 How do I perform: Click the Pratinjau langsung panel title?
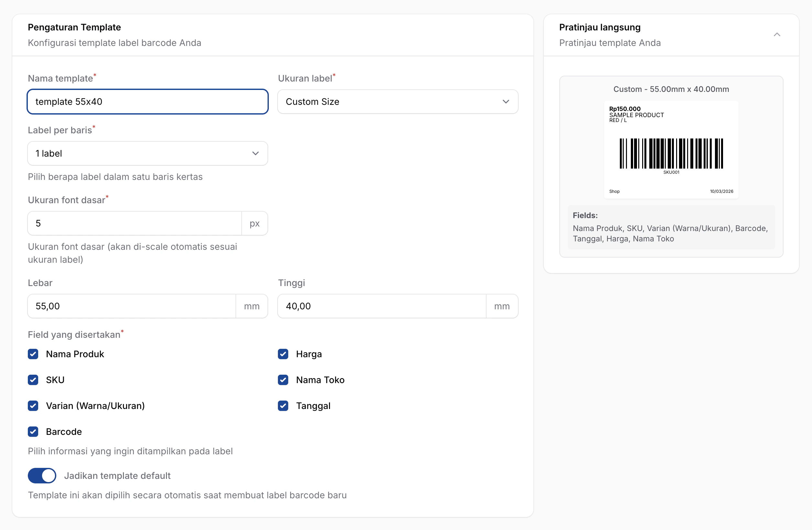tap(599, 27)
